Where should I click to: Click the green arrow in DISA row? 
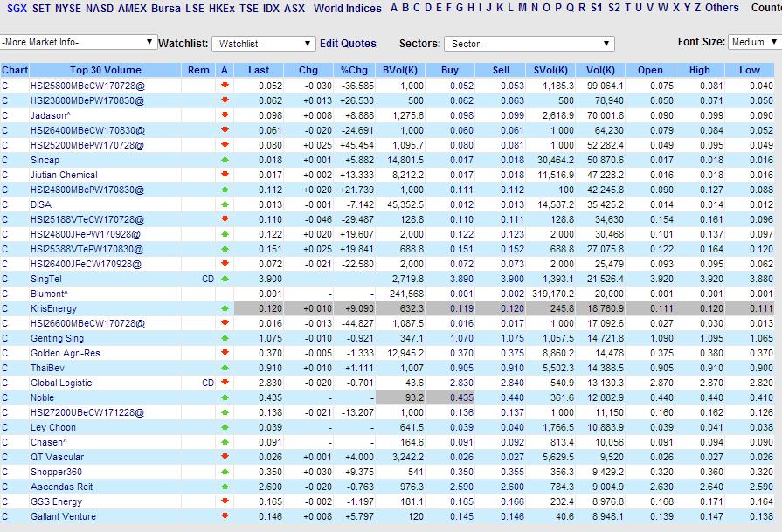tap(225, 204)
